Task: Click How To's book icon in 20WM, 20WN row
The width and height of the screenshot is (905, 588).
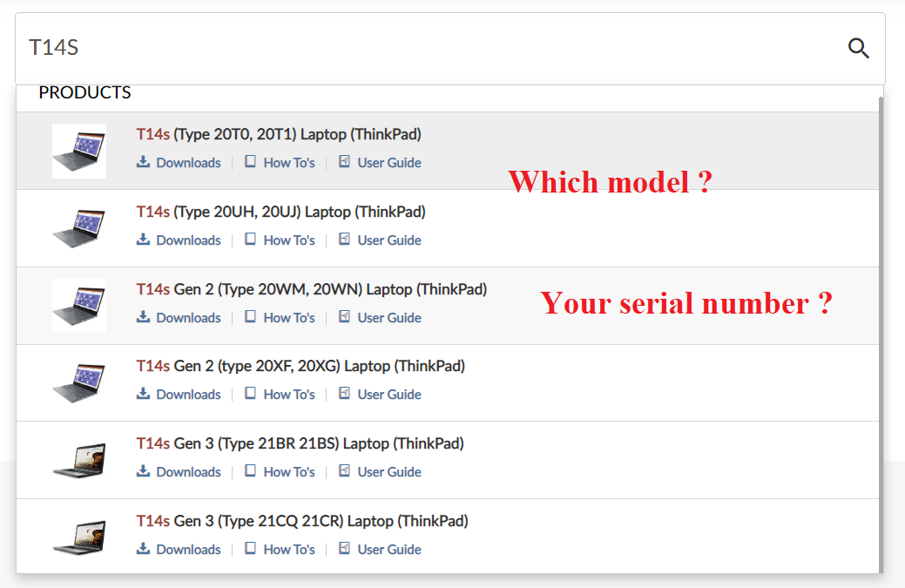Action: pos(250,315)
